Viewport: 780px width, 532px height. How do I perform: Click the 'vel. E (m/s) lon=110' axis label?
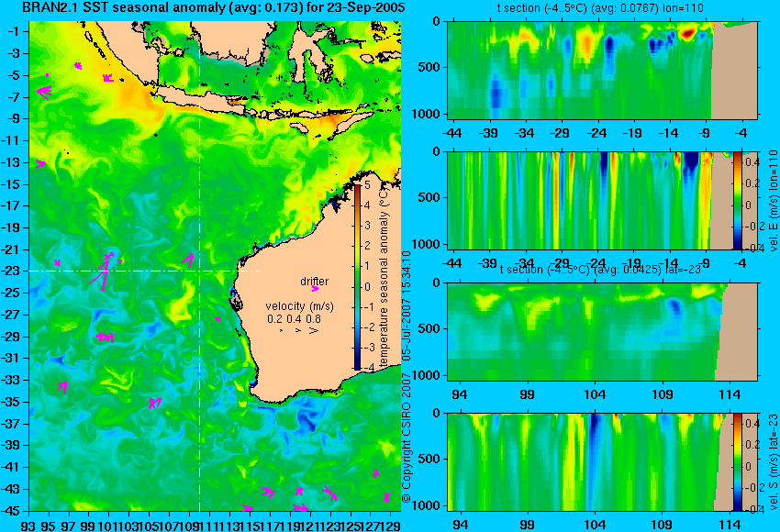click(x=773, y=200)
